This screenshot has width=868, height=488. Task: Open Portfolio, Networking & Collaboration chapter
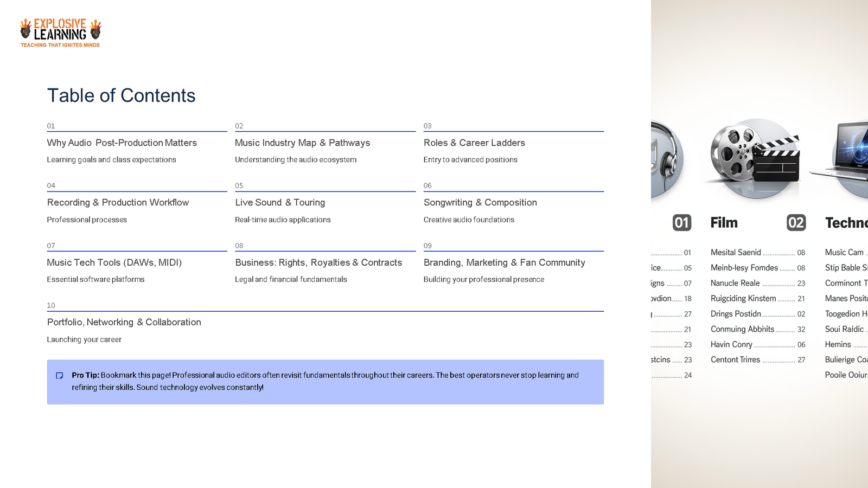pos(124,322)
